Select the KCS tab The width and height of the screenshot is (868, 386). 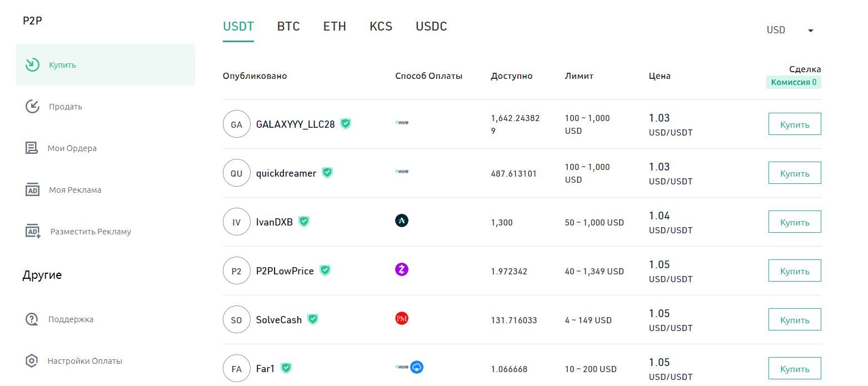tap(381, 27)
